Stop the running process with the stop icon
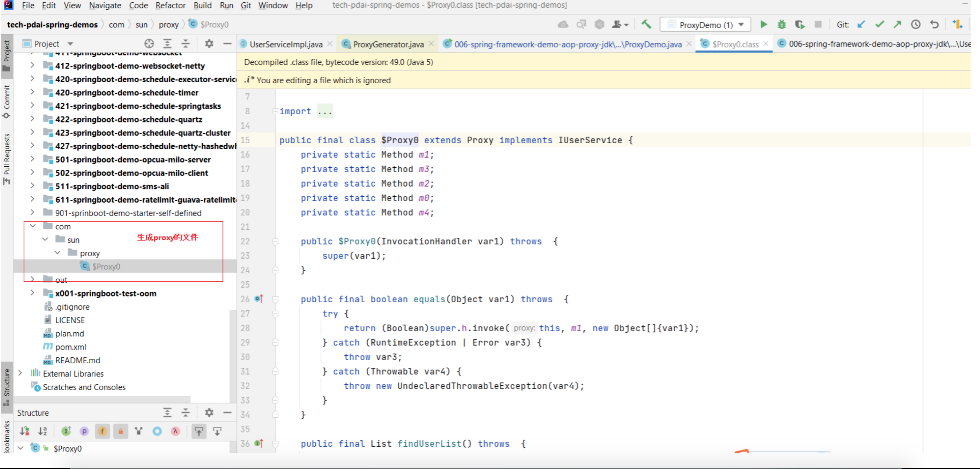This screenshot has width=980, height=469. (x=818, y=25)
